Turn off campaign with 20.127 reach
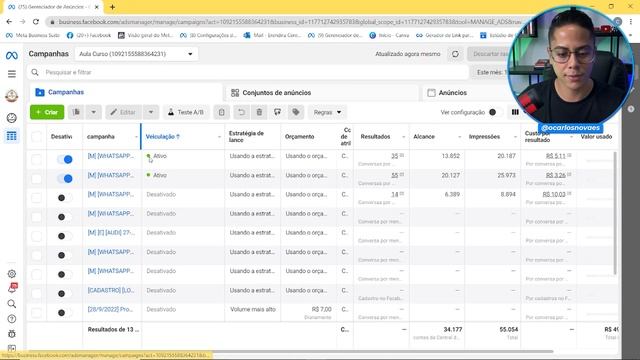Screen dimensions: 640x360 64,178
